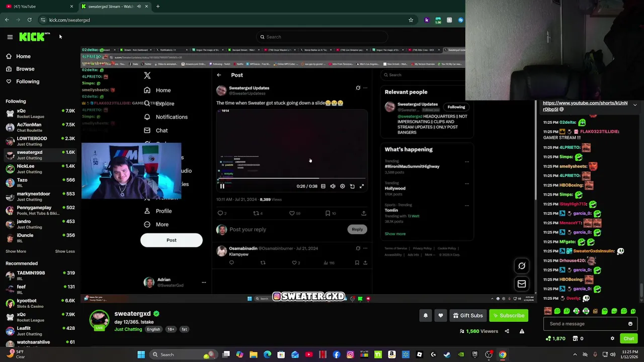644x362 pixels.
Task: Click the notification bell under the stream
Action: point(425,316)
